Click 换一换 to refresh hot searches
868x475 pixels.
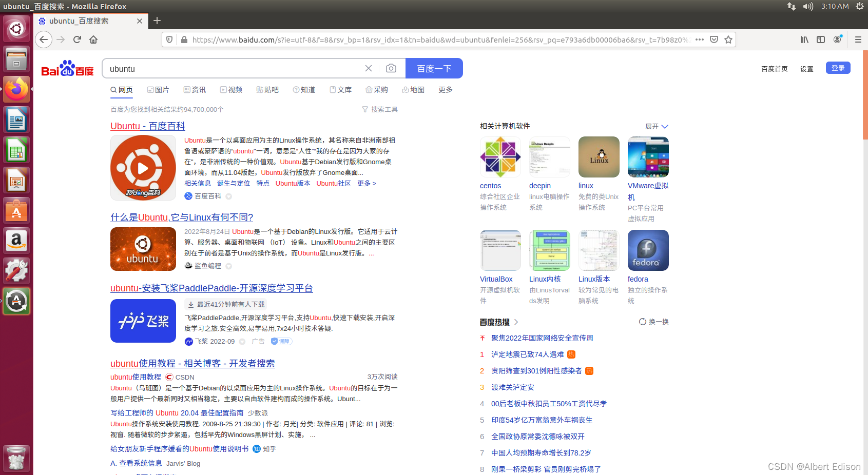[653, 322]
